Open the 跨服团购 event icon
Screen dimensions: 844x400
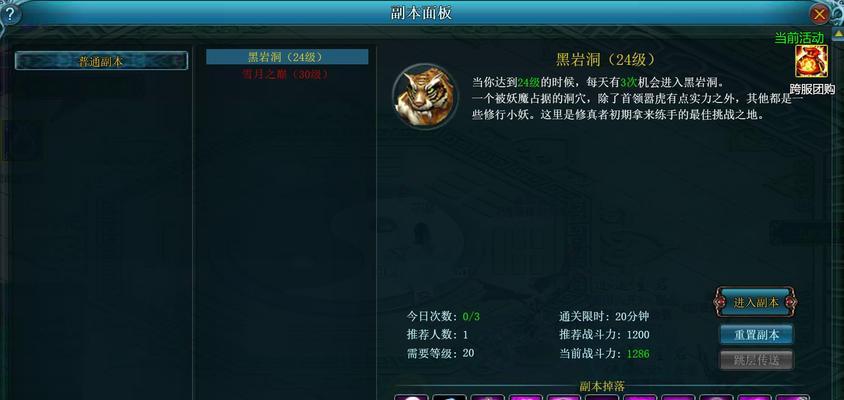812,61
